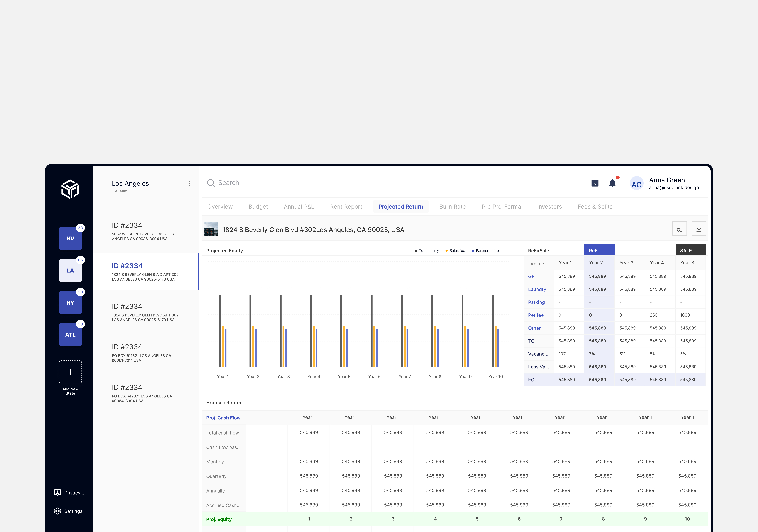The image size is (758, 532).
Task: Go to the Burn Rate tab
Action: 452,207
